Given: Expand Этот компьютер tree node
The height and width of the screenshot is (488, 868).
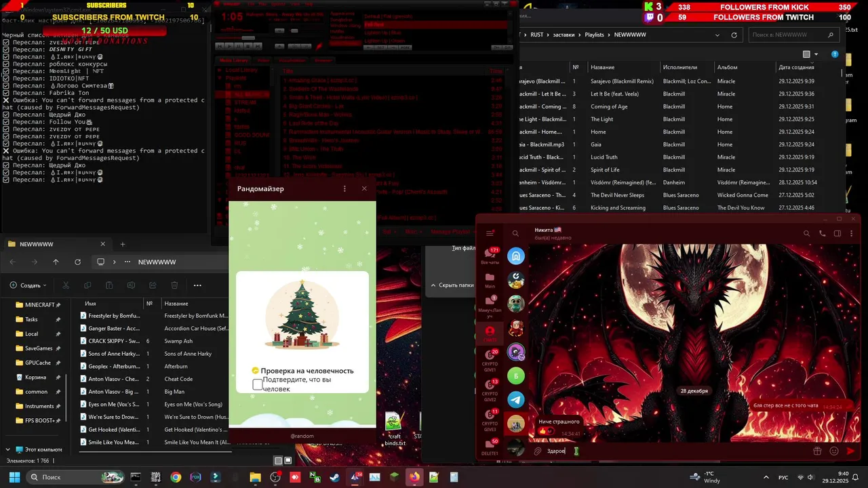Looking at the screenshot, I should point(7,449).
